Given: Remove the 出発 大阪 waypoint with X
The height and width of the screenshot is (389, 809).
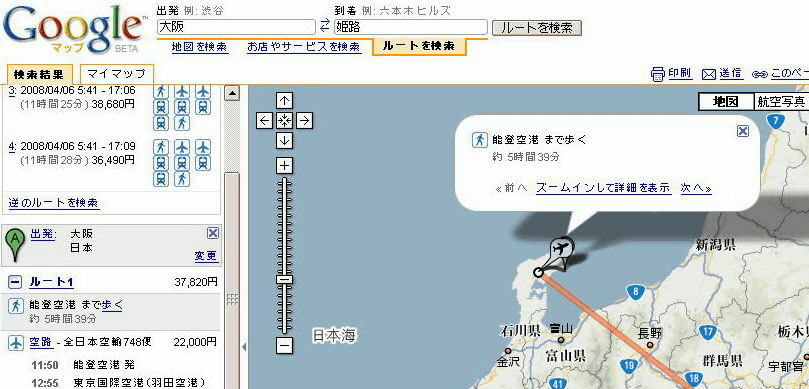Looking at the screenshot, I should 213,233.
